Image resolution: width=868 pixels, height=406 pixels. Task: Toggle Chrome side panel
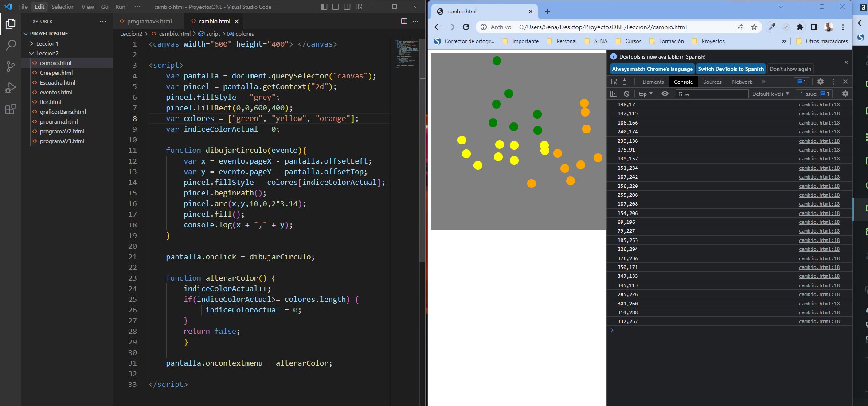pos(814,27)
